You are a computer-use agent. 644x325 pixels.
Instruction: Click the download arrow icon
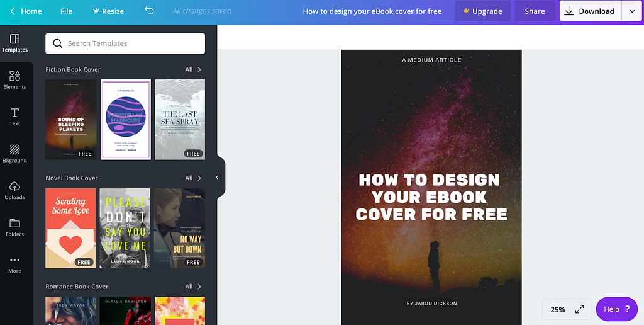[x=569, y=11]
